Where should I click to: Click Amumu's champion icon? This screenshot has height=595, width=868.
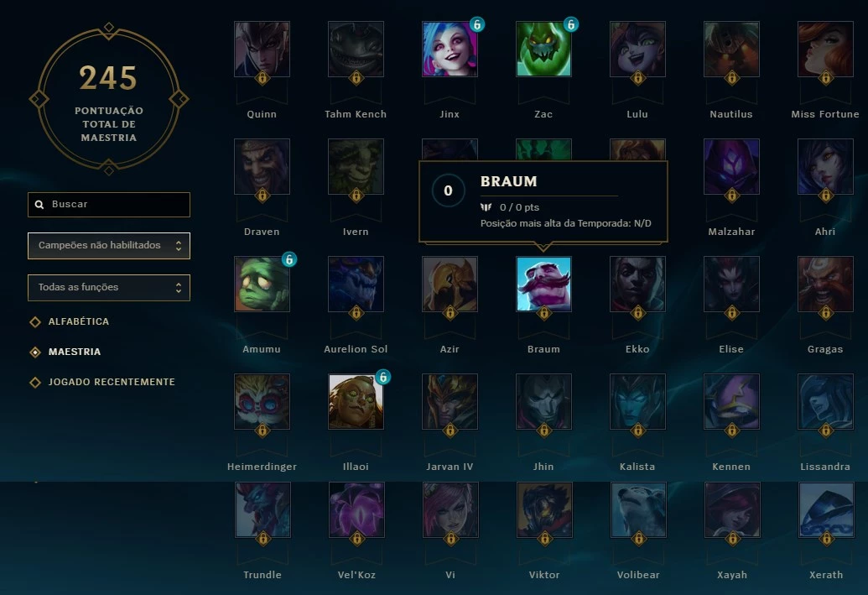point(262,284)
